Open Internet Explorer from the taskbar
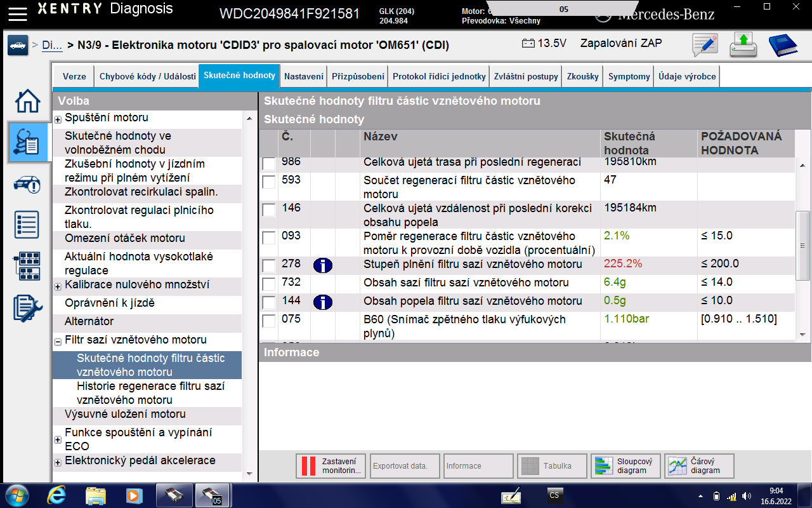The image size is (812, 508). point(56,495)
